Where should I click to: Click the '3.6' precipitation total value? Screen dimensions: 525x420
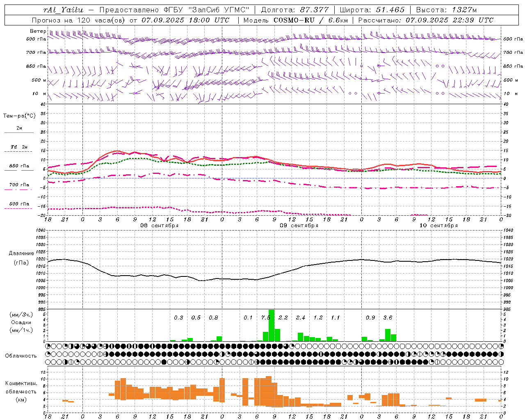pos(388,317)
